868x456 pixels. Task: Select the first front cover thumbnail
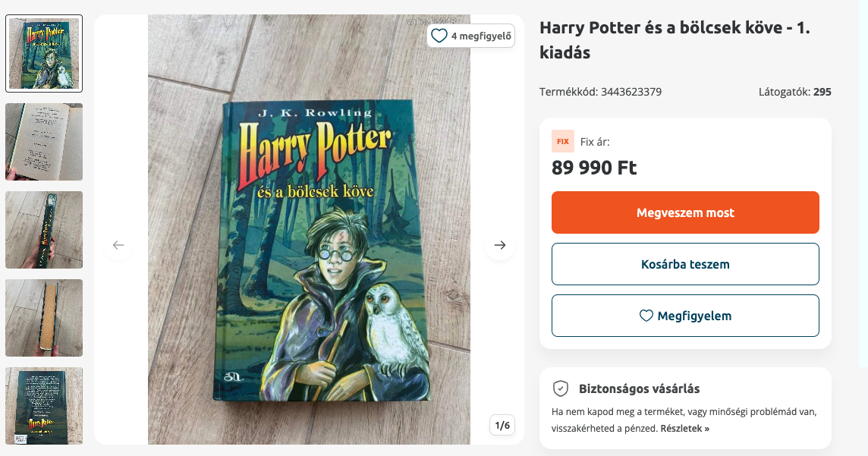(x=44, y=54)
